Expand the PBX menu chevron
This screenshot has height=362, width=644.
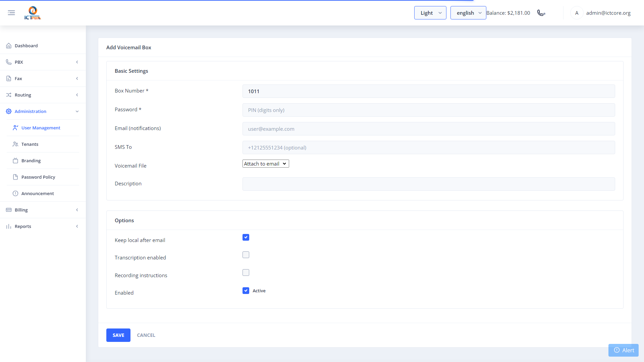coord(77,62)
